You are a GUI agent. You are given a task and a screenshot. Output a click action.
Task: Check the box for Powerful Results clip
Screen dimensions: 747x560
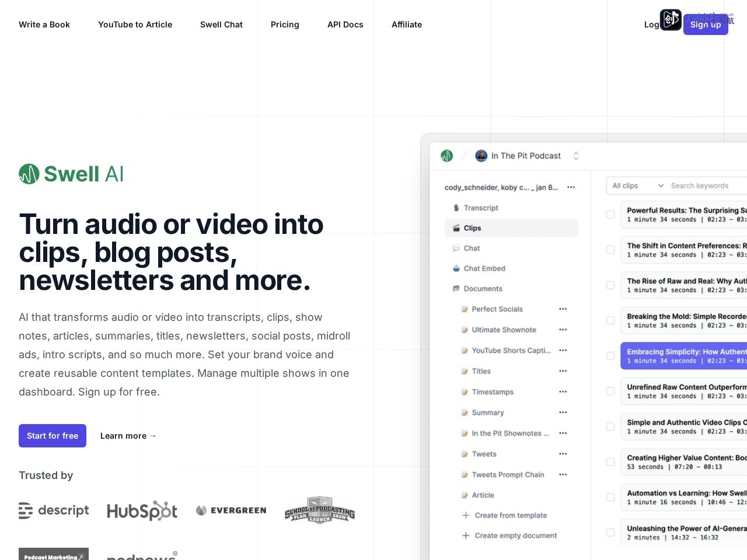[610, 215]
